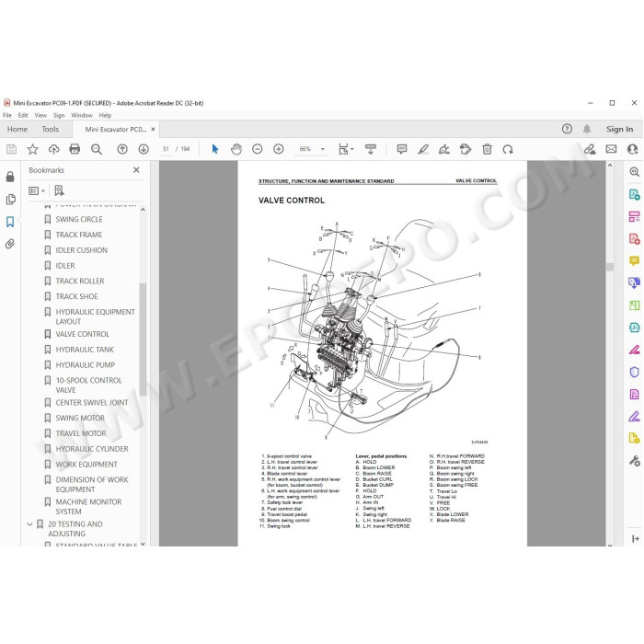
Task: Open the Sign menu
Action: pos(59,115)
